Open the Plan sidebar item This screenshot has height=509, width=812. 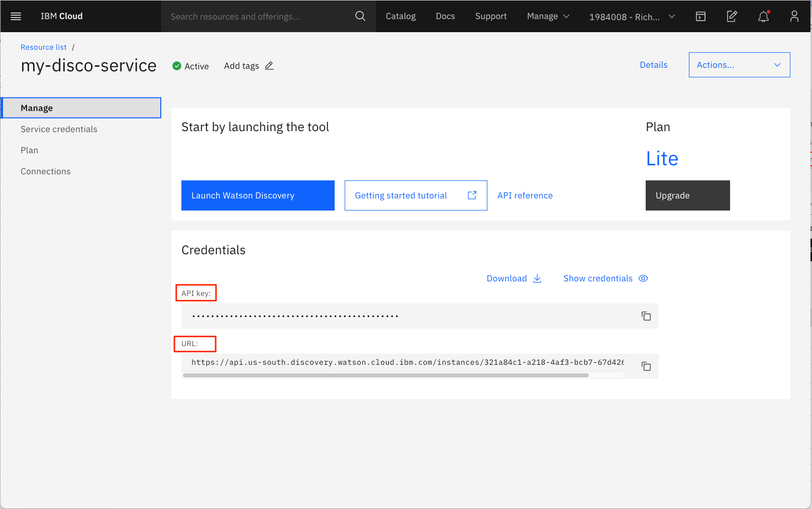coord(29,150)
